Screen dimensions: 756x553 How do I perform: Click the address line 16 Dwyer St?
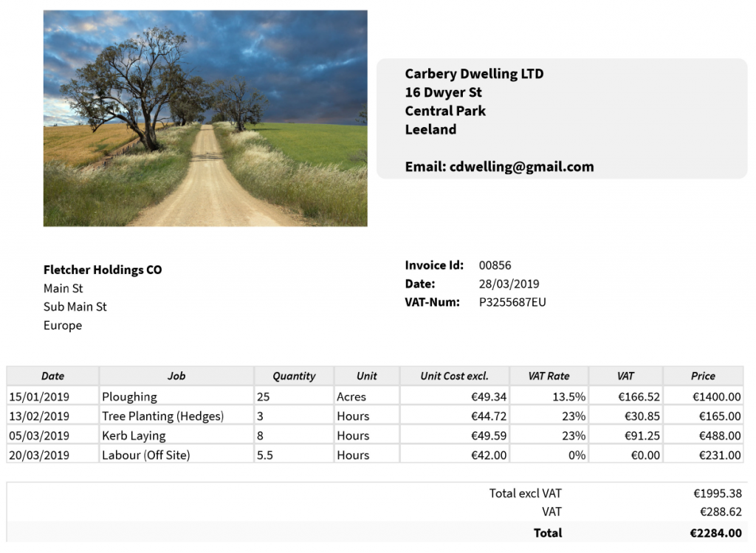pyautogui.click(x=443, y=92)
